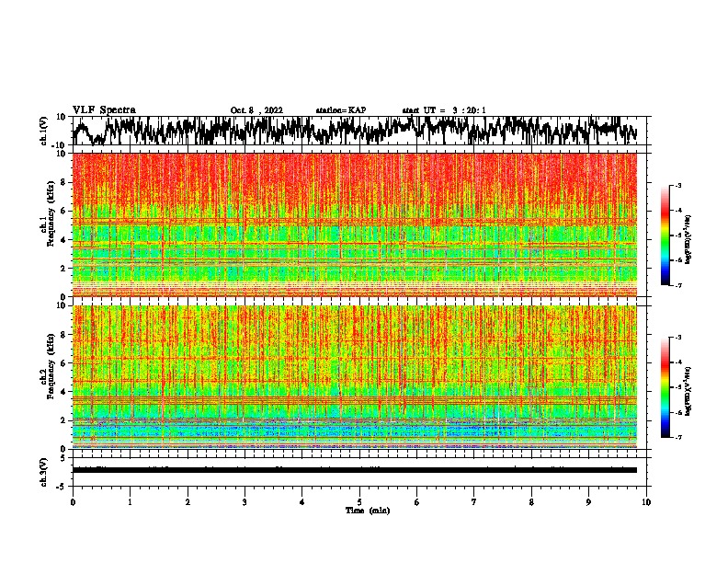Select the date text "Oct. 8 , 2022"
The height and width of the screenshot is (563, 728).
point(256,110)
